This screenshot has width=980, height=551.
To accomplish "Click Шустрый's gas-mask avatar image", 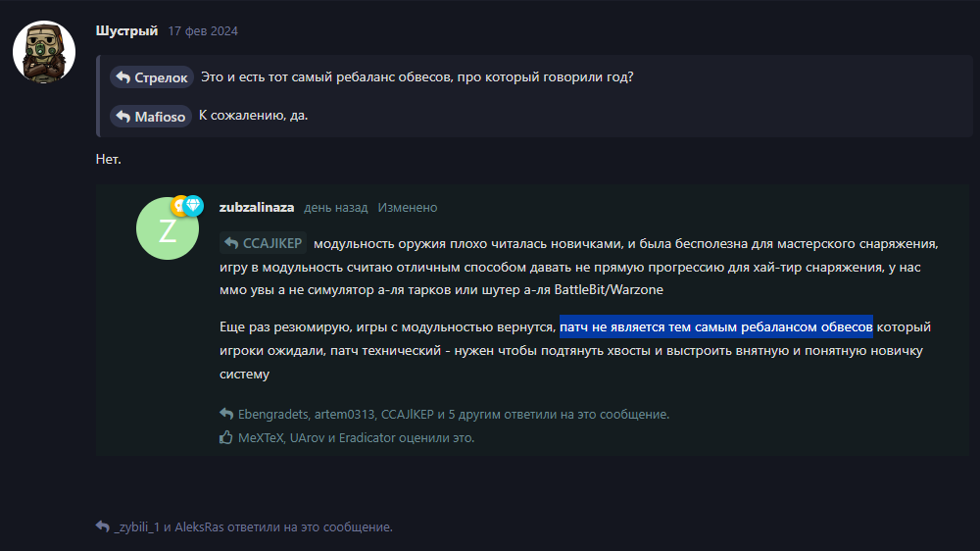I will (x=44, y=52).
